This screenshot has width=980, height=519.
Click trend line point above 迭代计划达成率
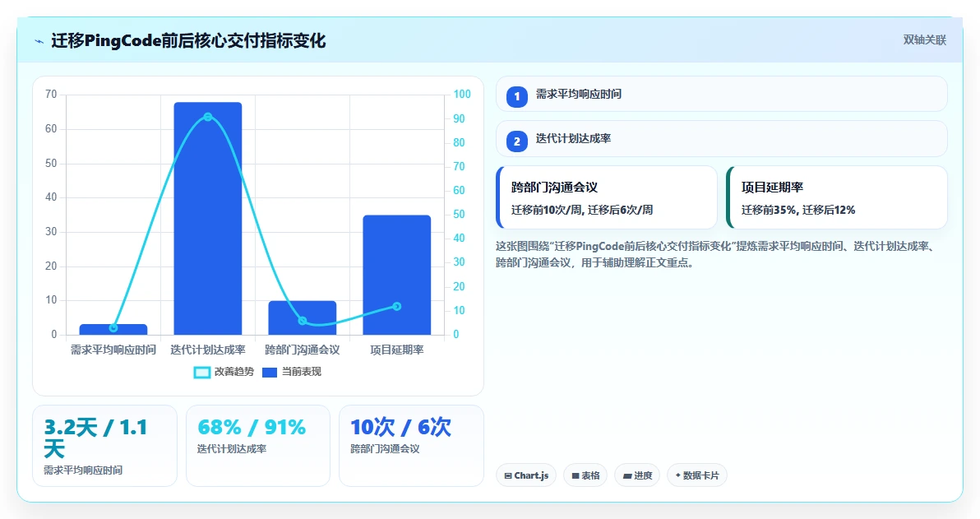[207, 117]
